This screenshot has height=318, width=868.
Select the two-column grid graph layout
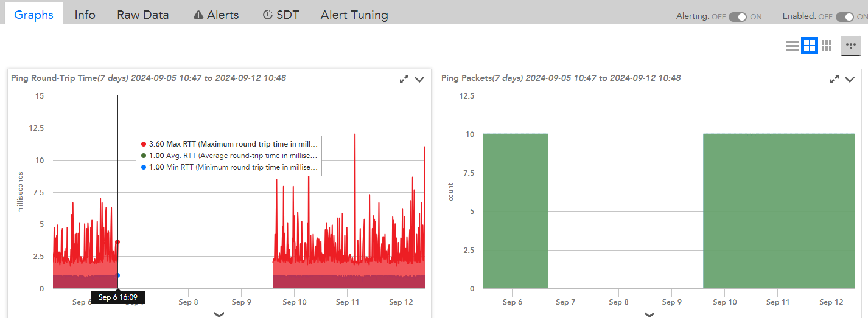pyautogui.click(x=809, y=46)
